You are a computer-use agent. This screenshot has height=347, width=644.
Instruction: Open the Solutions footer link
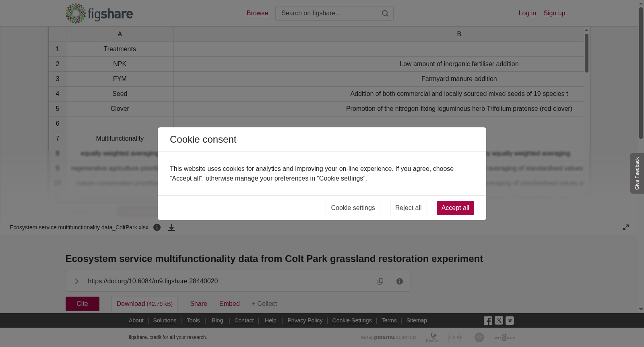coord(165,320)
